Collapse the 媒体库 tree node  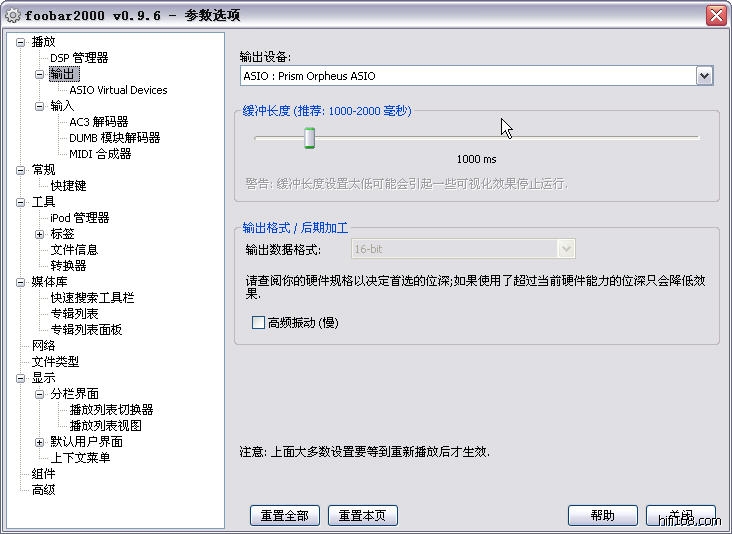pyautogui.click(x=21, y=282)
